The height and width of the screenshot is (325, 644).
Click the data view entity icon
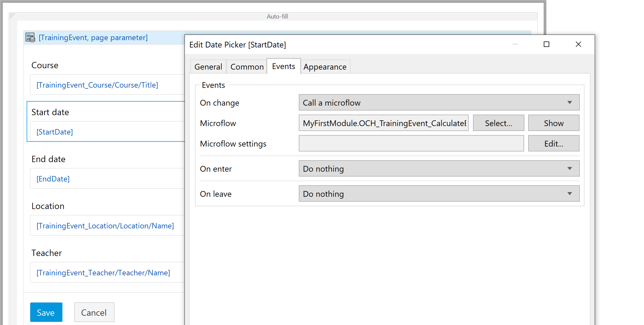click(30, 37)
